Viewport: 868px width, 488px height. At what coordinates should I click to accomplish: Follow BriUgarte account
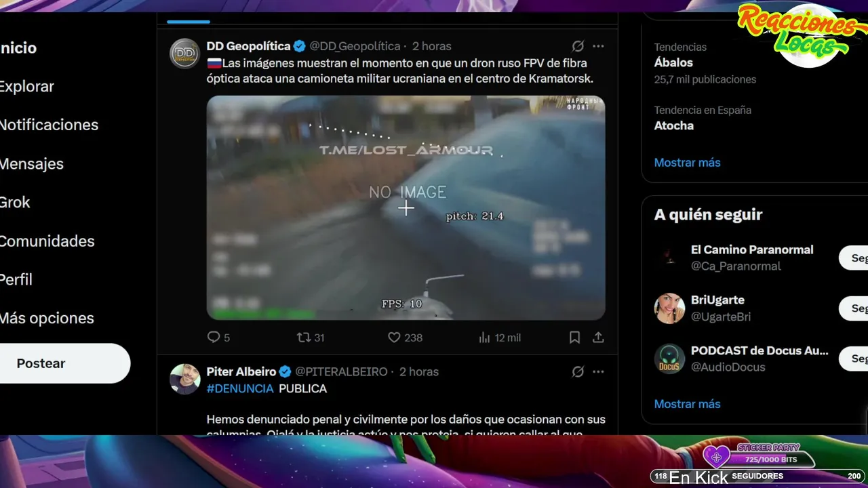pos(856,308)
